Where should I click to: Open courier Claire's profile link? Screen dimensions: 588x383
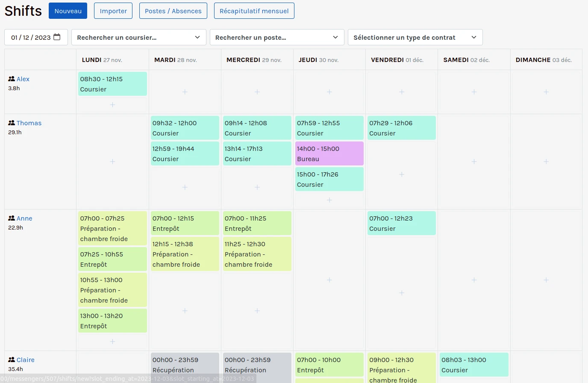coord(26,360)
